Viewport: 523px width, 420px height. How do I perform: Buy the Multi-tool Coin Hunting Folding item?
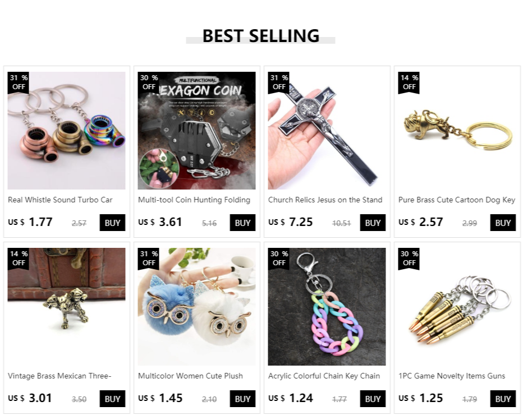click(242, 223)
